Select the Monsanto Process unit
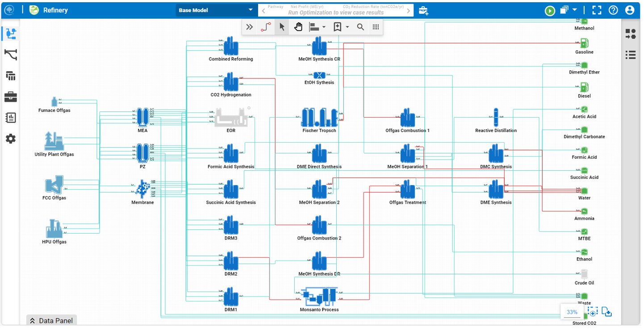644x330 pixels. [x=319, y=297]
